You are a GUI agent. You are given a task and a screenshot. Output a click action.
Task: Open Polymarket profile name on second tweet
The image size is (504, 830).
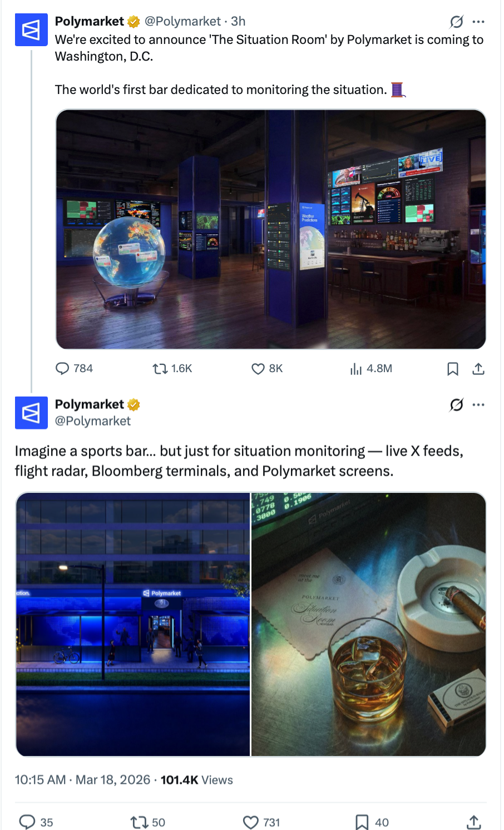click(x=90, y=404)
